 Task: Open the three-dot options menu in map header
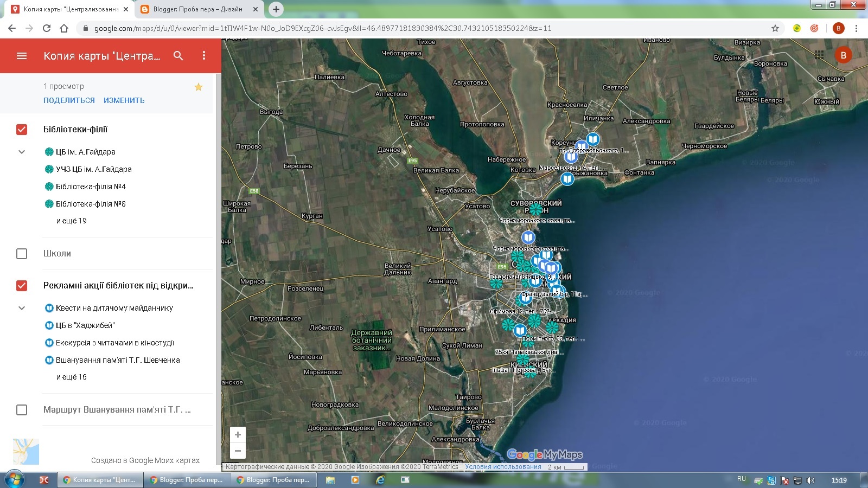[204, 56]
